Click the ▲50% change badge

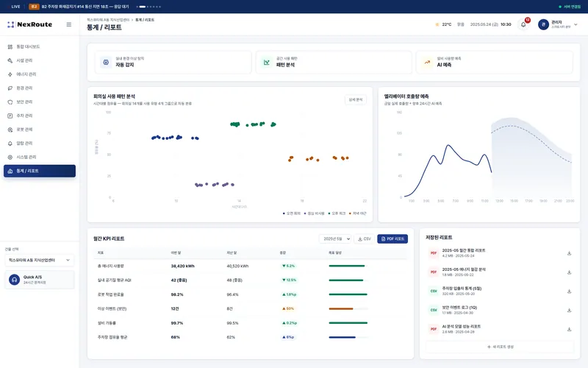(288, 308)
